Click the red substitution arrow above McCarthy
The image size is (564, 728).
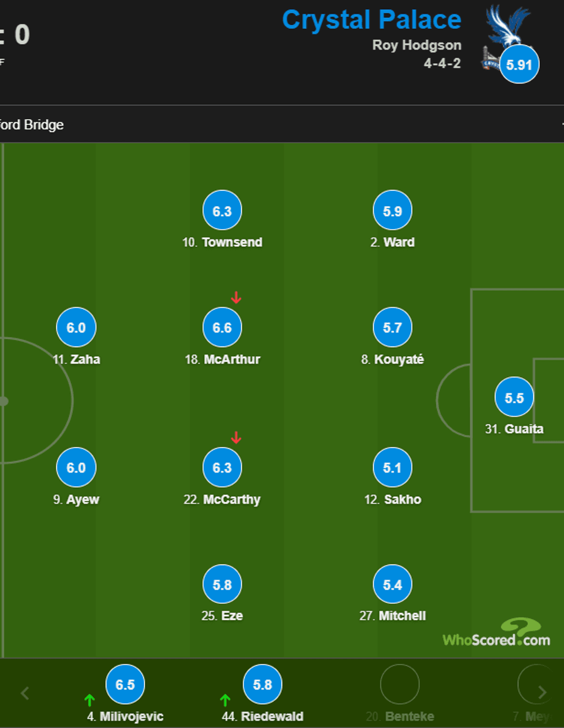(x=236, y=438)
